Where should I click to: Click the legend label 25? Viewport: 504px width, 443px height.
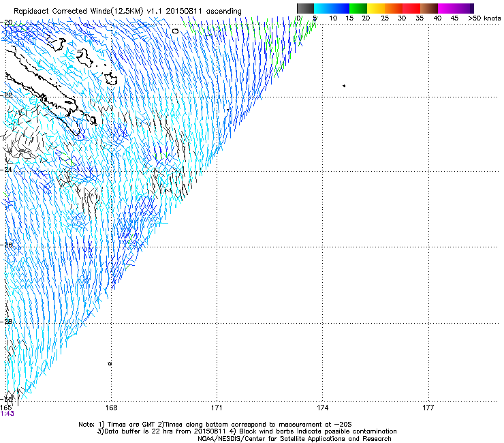pos(385,18)
